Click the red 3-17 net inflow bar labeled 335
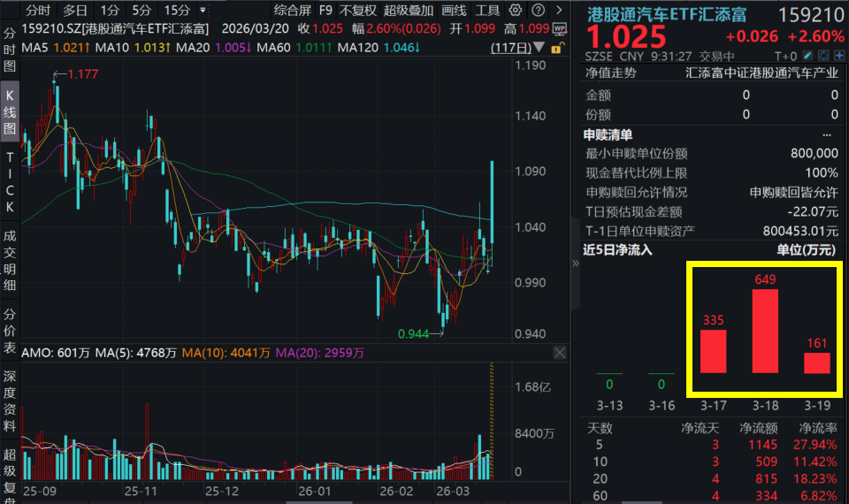 pyautogui.click(x=713, y=351)
